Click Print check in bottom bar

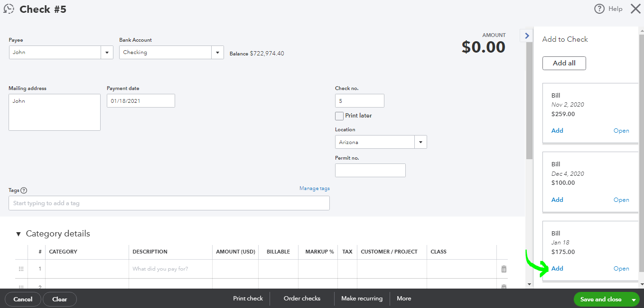pos(248,299)
